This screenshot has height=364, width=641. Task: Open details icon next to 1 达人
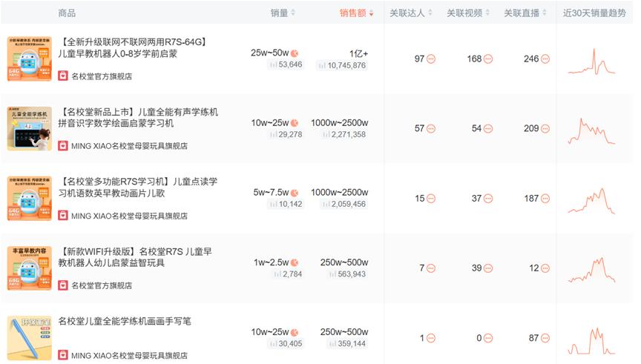coord(431,338)
